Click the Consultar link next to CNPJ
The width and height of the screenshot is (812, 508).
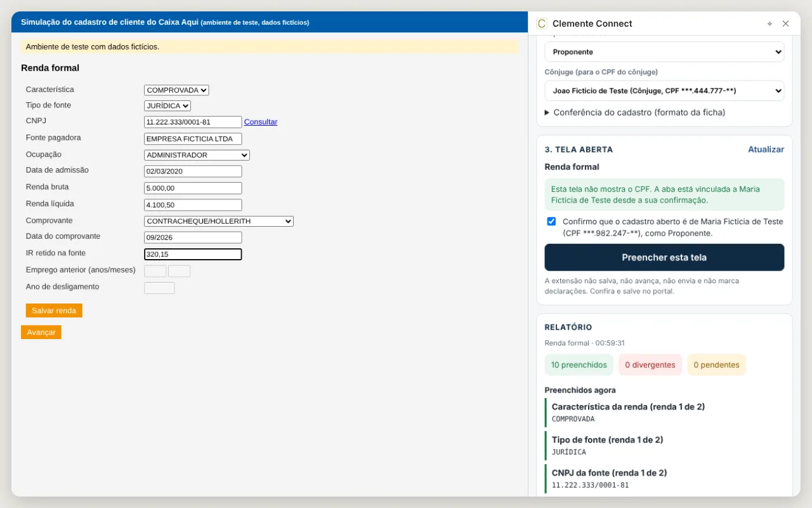261,122
